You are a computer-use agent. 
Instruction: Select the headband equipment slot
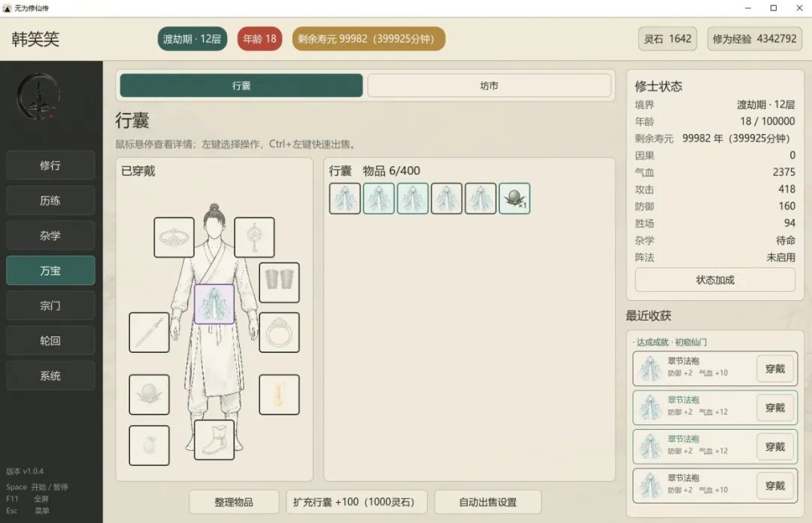[174, 237]
